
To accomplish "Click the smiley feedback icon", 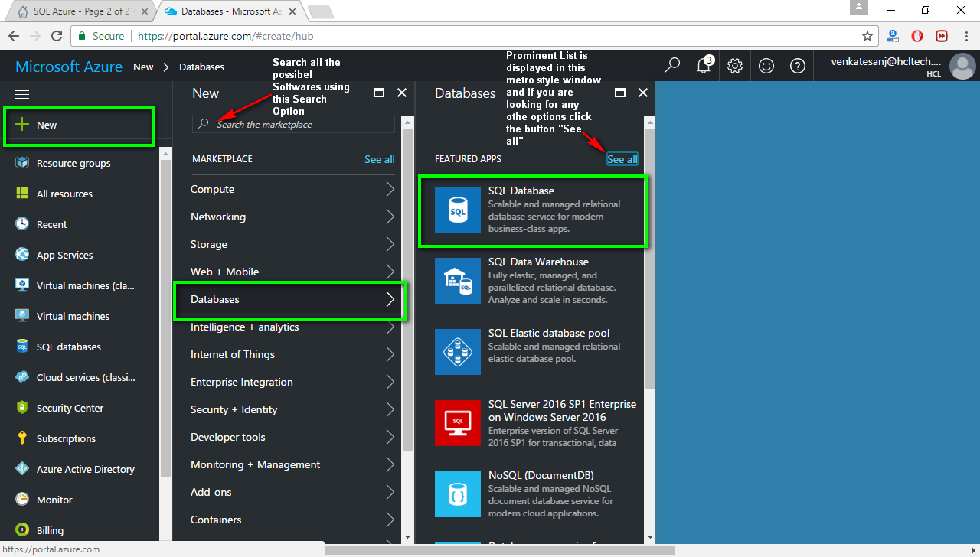I will click(766, 66).
